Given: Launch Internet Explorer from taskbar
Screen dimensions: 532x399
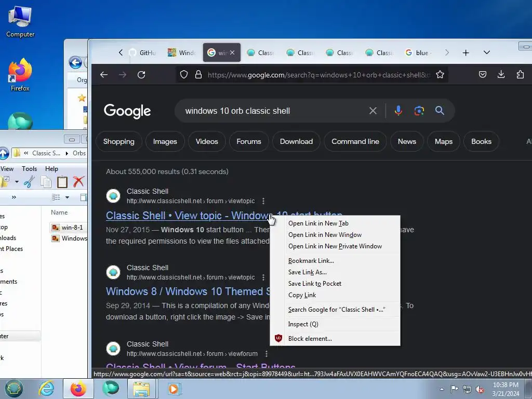Looking at the screenshot, I should click(x=46, y=389).
